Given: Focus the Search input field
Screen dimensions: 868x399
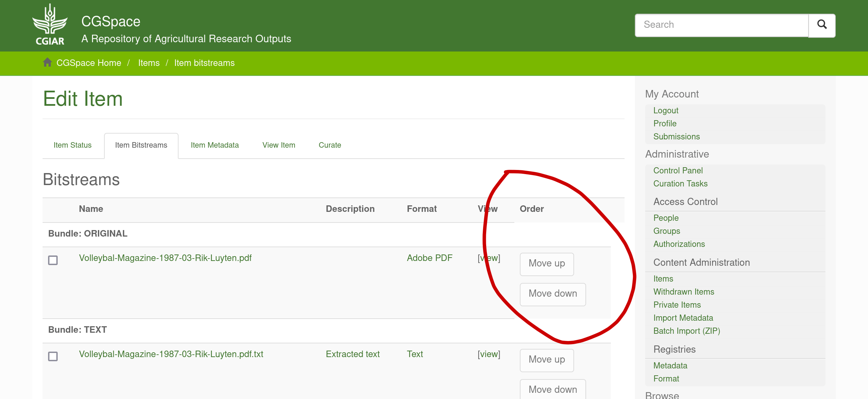Looking at the screenshot, I should 721,25.
